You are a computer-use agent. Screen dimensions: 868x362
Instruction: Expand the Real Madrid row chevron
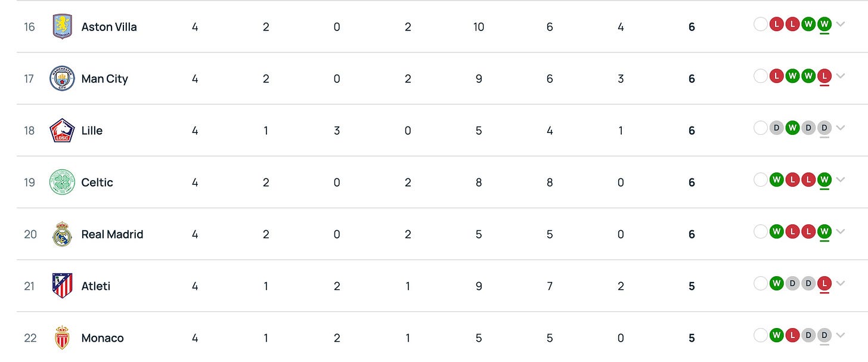tap(841, 232)
